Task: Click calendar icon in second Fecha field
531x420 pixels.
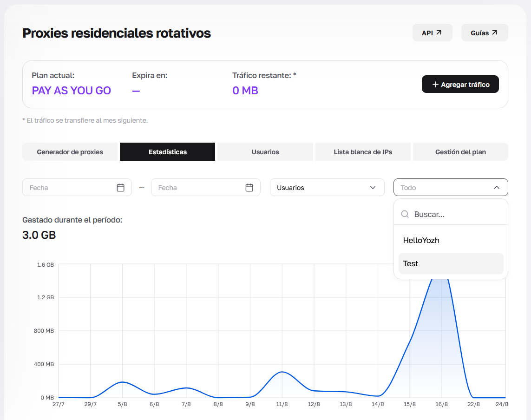Action: 249,187
